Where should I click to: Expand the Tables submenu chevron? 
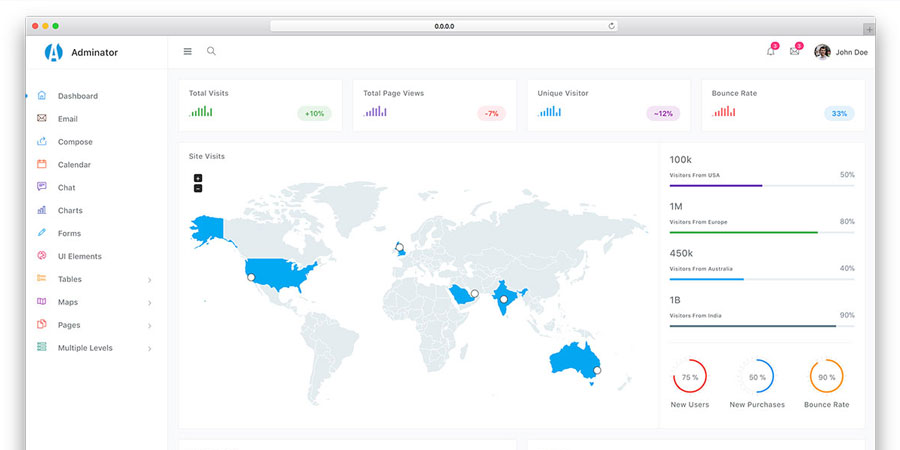tap(150, 280)
